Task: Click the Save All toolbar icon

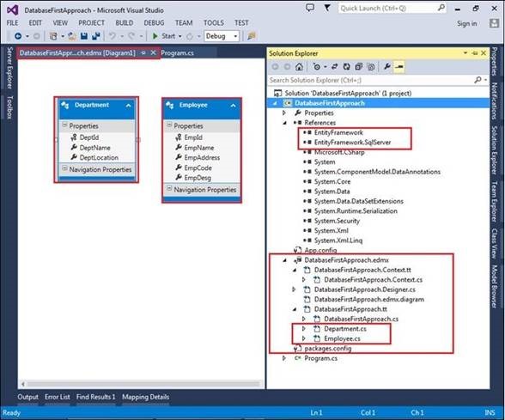Action: 95,36
